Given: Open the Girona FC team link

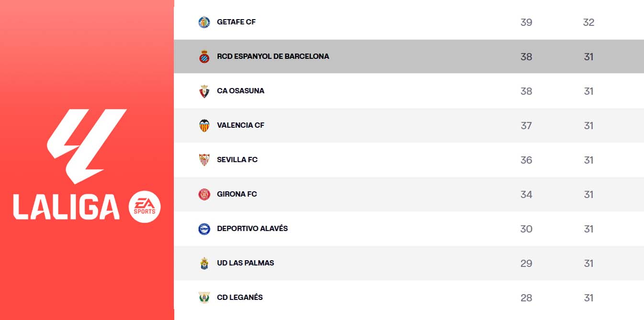Looking at the screenshot, I should point(237,194).
